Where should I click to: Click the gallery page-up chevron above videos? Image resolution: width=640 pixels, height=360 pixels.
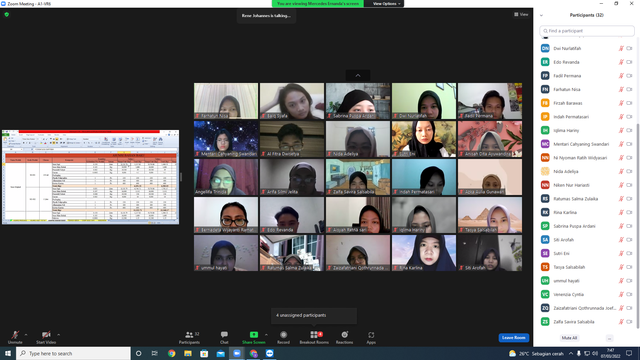click(358, 76)
